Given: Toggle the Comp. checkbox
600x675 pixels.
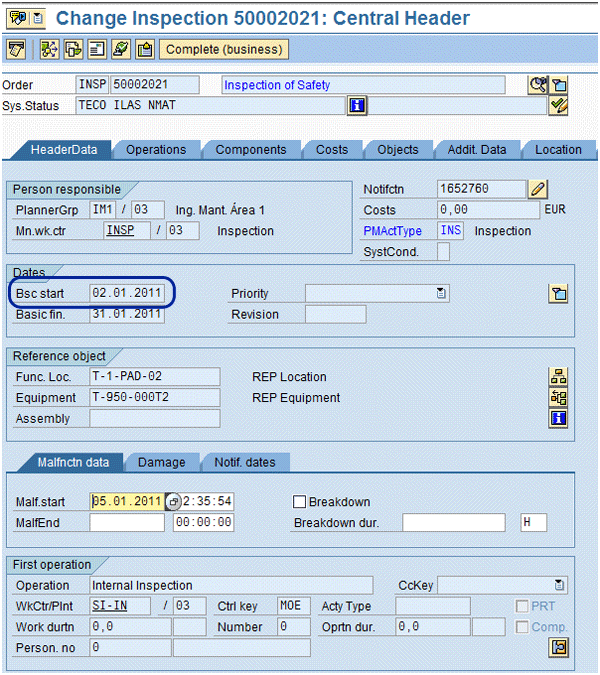Looking at the screenshot, I should point(522,627).
